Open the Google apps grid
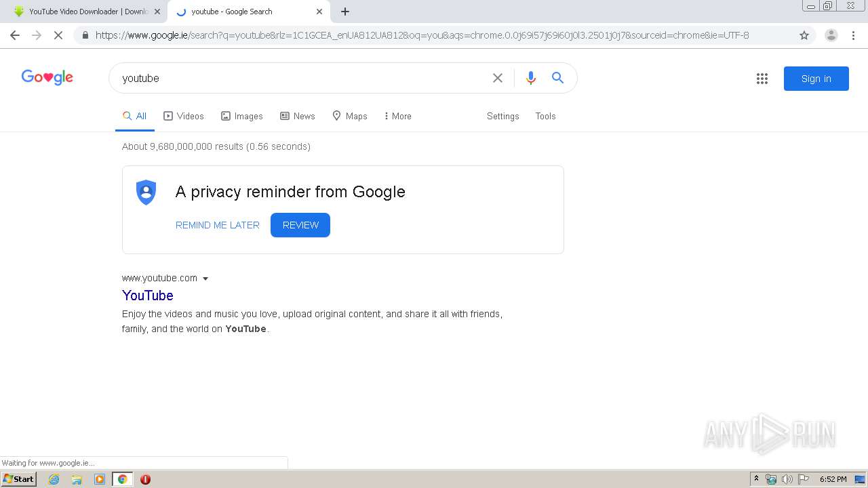The height and width of the screenshot is (488, 868). point(762,79)
